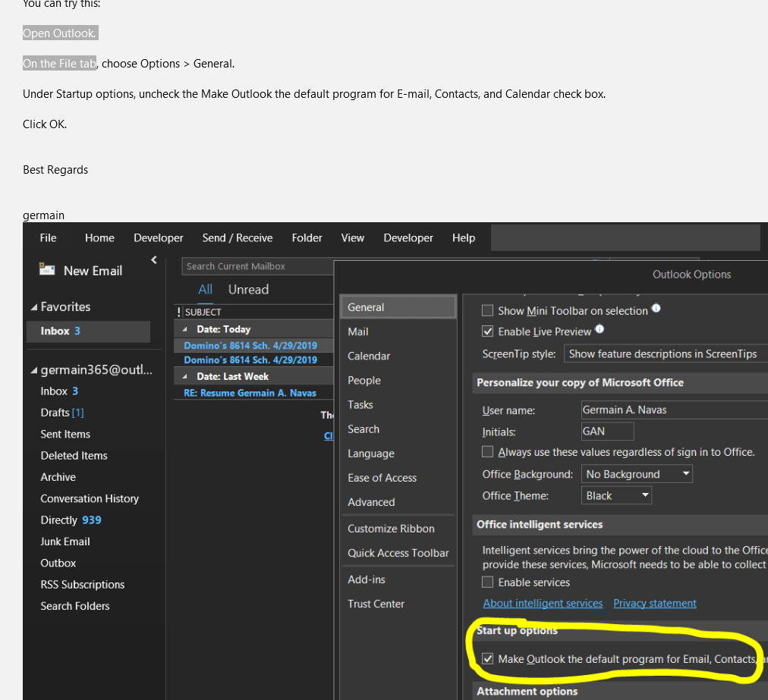The image size is (768, 700).
Task: Click the Initials field
Action: (x=607, y=432)
